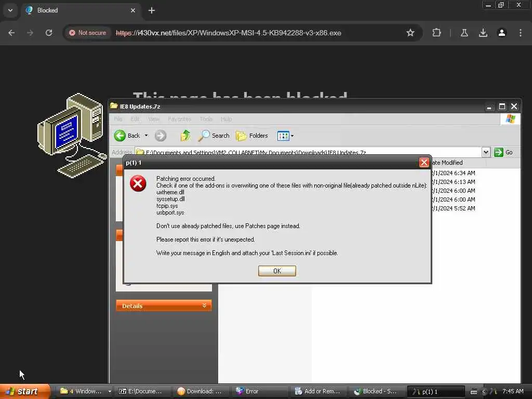This screenshot has height=399, width=532.
Task: Open the Windows Start menu
Action: click(25, 391)
